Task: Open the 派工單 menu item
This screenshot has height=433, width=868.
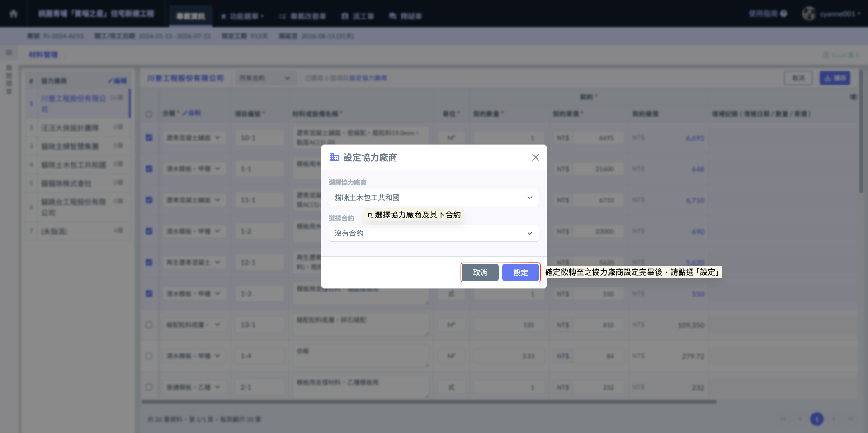Action: [358, 16]
